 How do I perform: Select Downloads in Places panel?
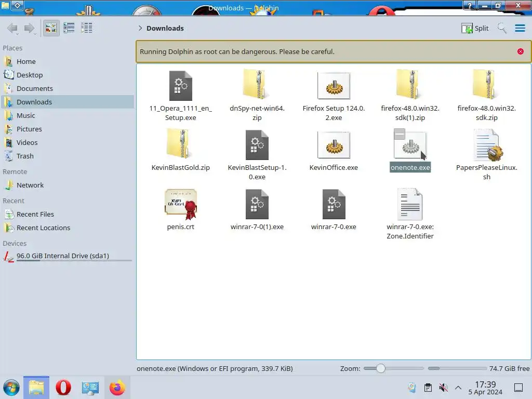point(68,102)
